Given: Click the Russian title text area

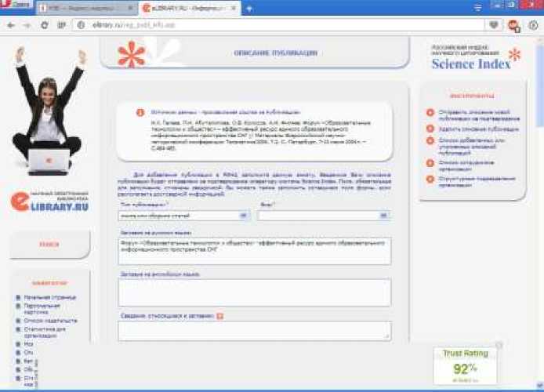Looking at the screenshot, I should [255, 251].
